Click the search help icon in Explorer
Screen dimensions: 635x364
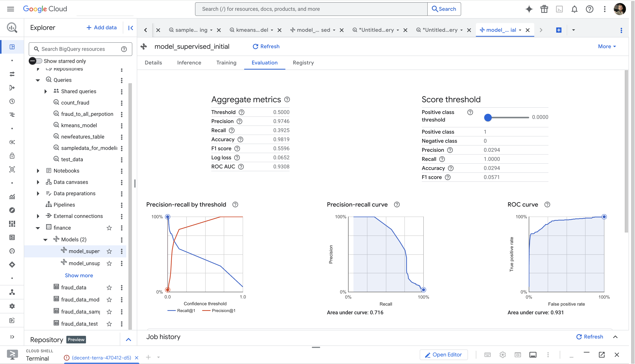coord(124,49)
